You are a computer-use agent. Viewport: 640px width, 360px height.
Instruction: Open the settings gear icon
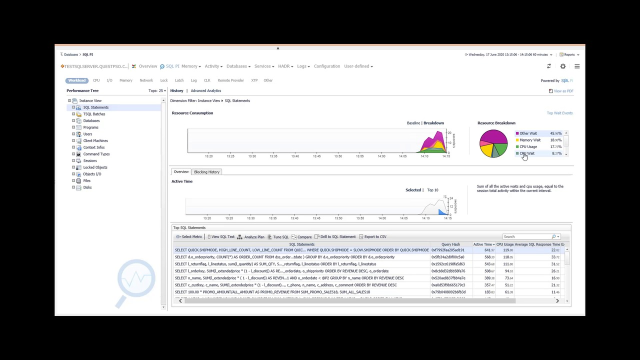point(563,66)
